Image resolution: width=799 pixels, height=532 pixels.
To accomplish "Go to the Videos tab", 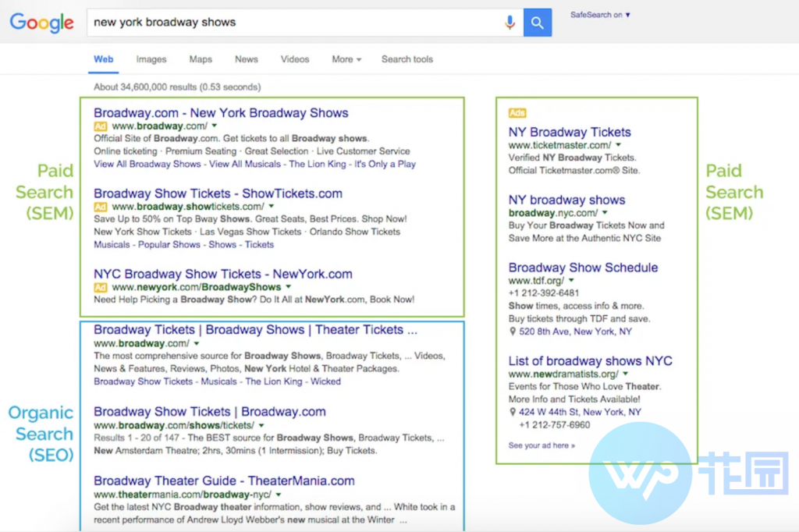I will point(295,59).
